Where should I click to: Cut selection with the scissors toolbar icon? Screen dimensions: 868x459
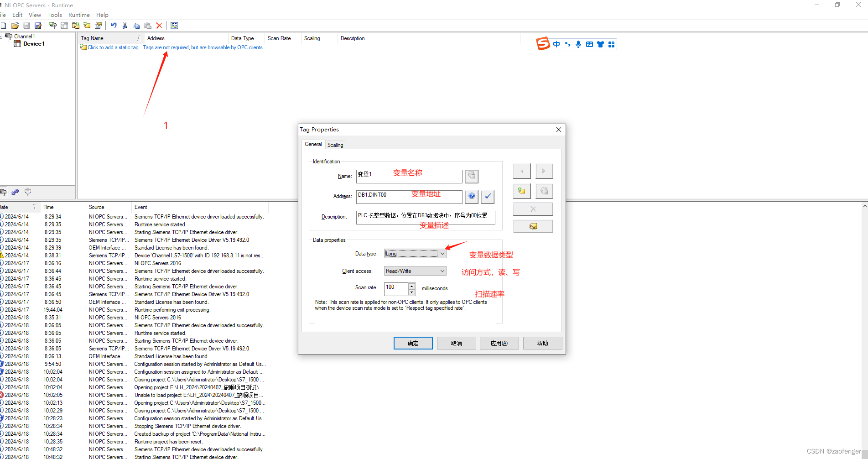coord(125,25)
